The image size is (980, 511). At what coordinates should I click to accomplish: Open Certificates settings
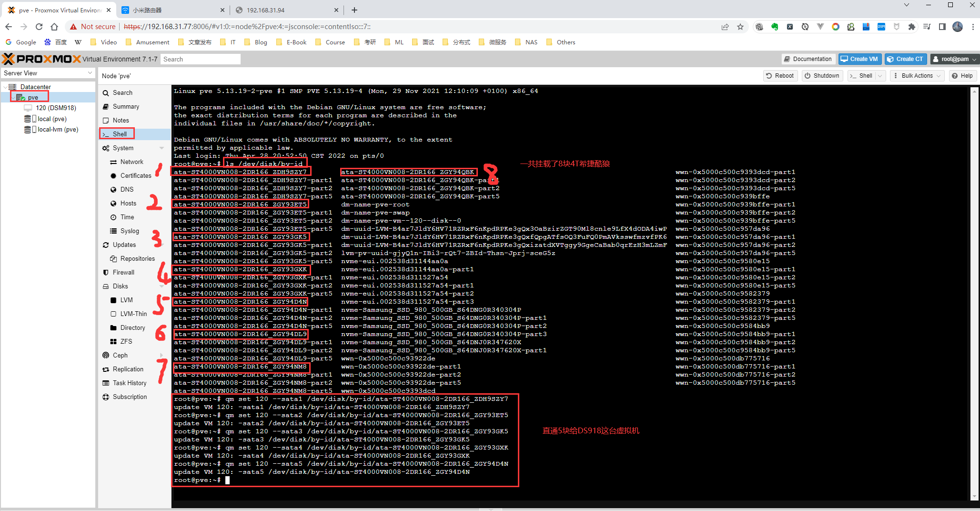point(134,175)
